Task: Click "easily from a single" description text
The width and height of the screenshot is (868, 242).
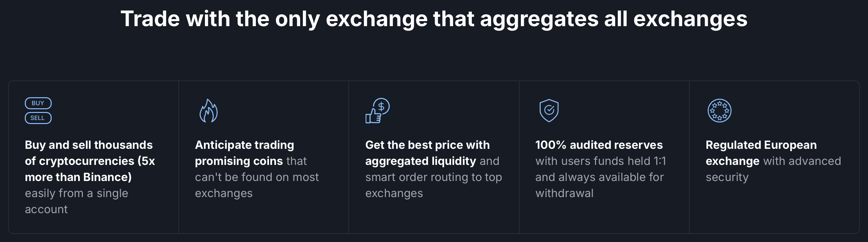Action: pos(76,193)
